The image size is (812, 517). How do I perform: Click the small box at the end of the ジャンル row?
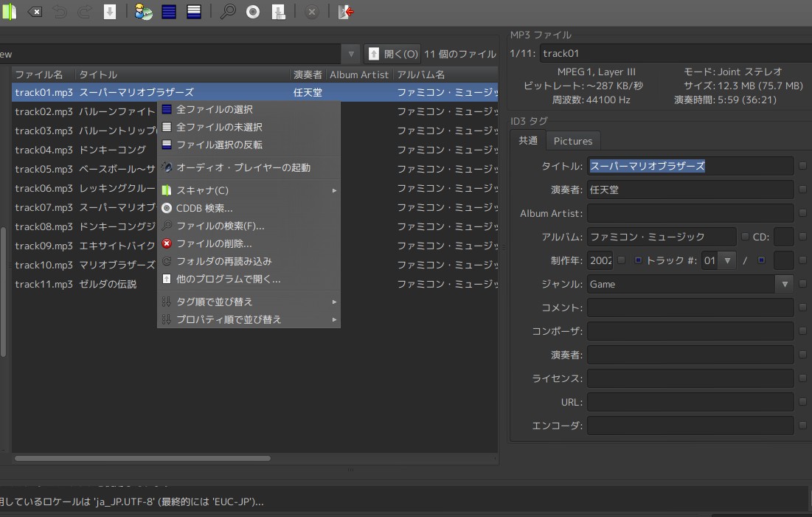click(x=802, y=284)
